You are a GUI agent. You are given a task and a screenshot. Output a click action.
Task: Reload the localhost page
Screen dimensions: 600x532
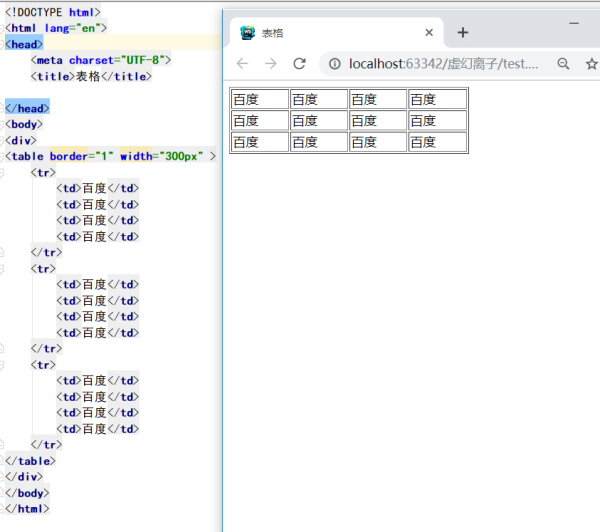[x=299, y=64]
